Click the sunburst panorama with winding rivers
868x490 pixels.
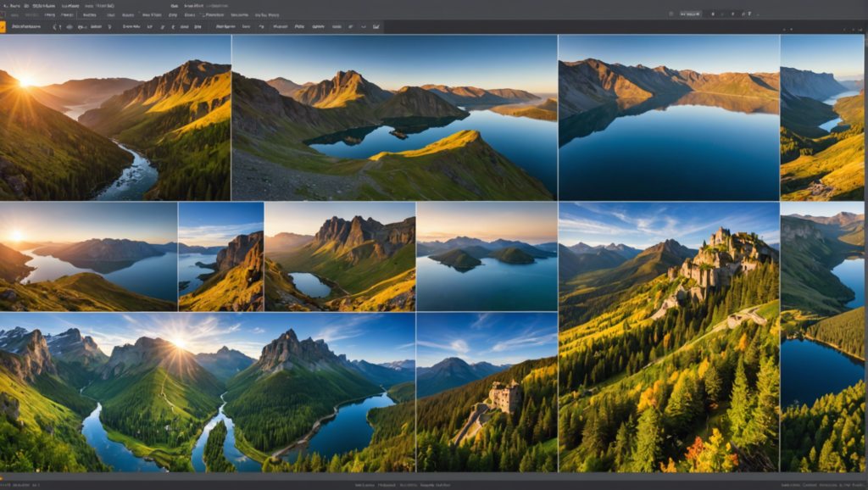point(208,393)
